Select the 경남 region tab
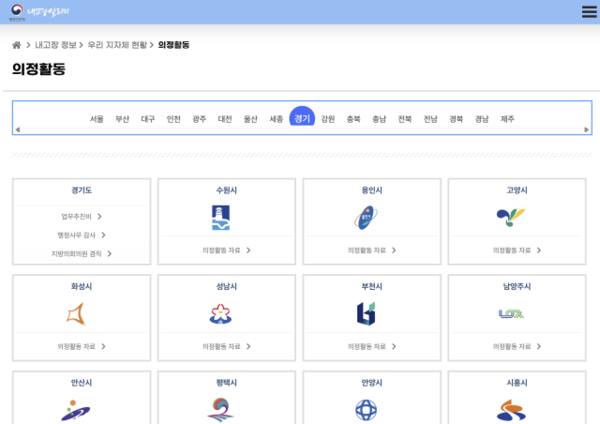 (x=482, y=119)
